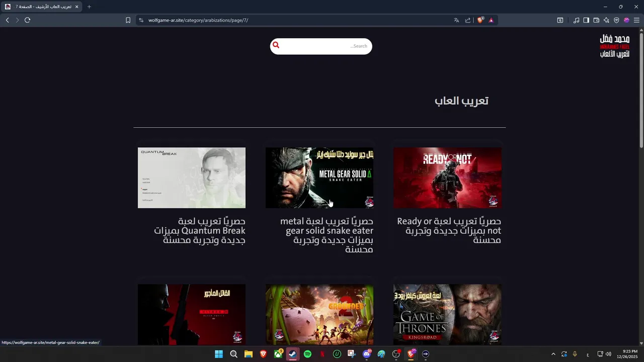
Task: Open Xbox app from the taskbar
Action: point(278,354)
